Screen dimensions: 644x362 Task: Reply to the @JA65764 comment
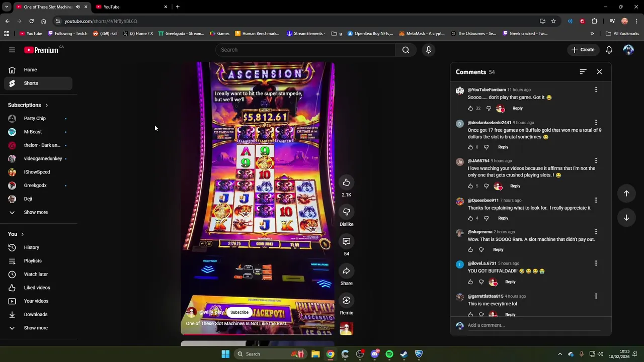[515, 186]
